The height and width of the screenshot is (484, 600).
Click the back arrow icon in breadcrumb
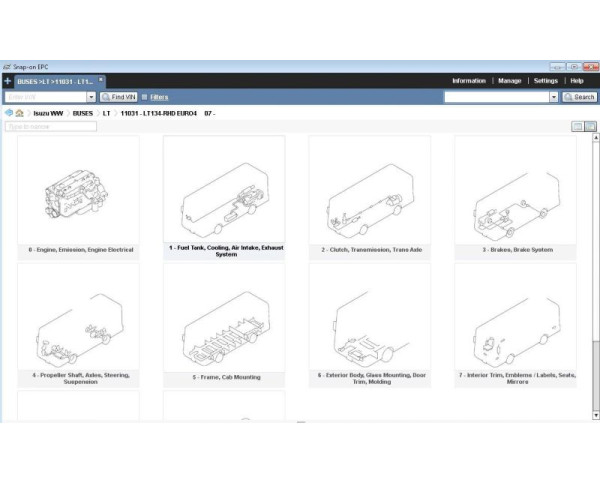(8, 113)
